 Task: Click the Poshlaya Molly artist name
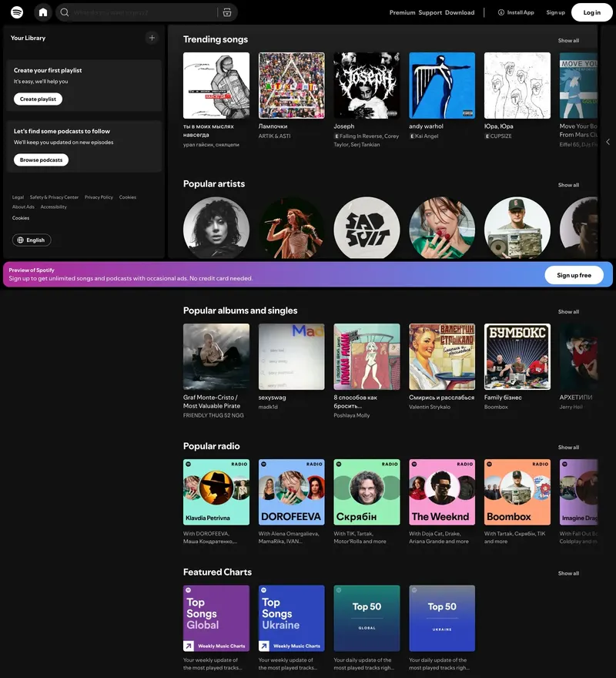tap(351, 415)
